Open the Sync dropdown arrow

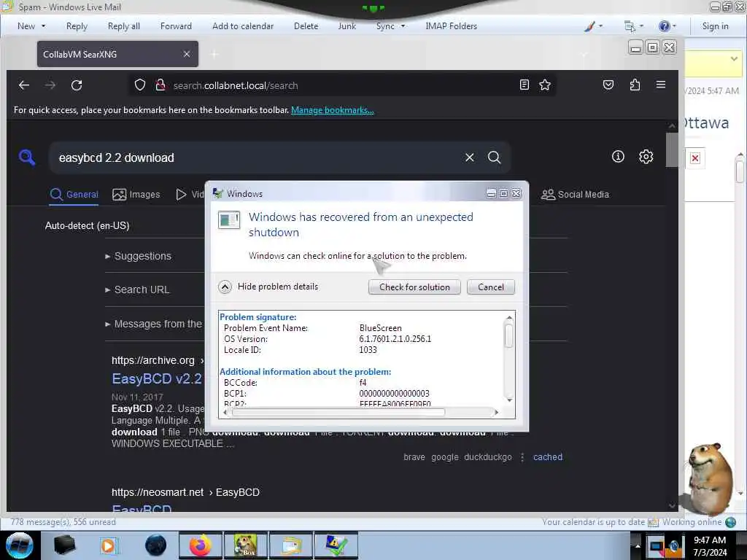[x=403, y=26]
